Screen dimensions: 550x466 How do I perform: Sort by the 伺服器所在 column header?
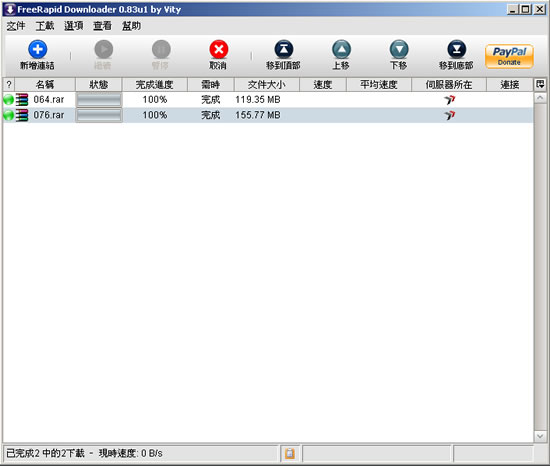(x=449, y=85)
